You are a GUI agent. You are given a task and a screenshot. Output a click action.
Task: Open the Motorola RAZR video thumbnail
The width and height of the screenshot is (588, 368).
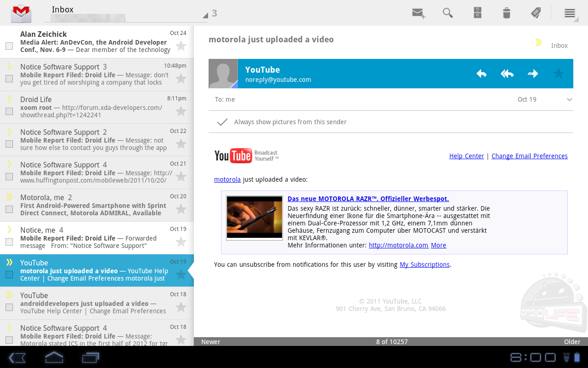point(254,218)
